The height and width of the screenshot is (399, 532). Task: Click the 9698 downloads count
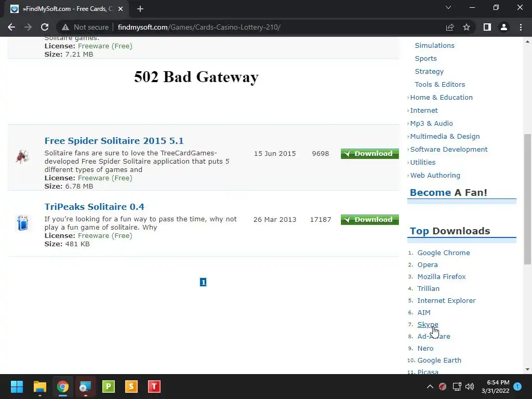click(x=320, y=154)
